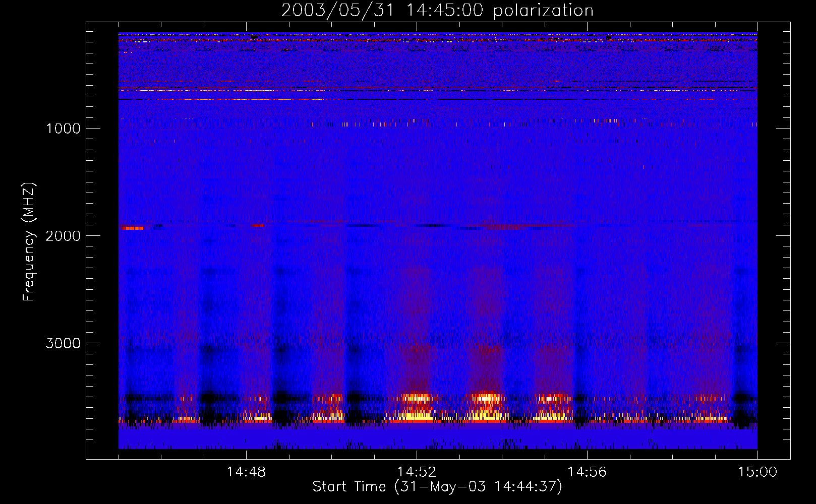
Task: Click the 14:52 time tick label
Action: tap(417, 472)
